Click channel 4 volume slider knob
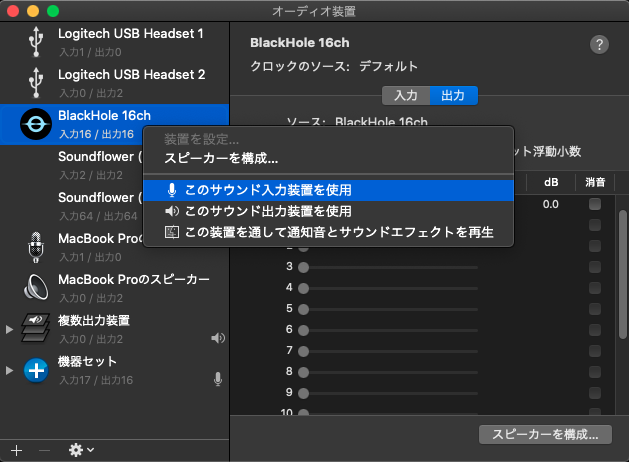Image resolution: width=629 pixels, height=462 pixels. pyautogui.click(x=304, y=288)
